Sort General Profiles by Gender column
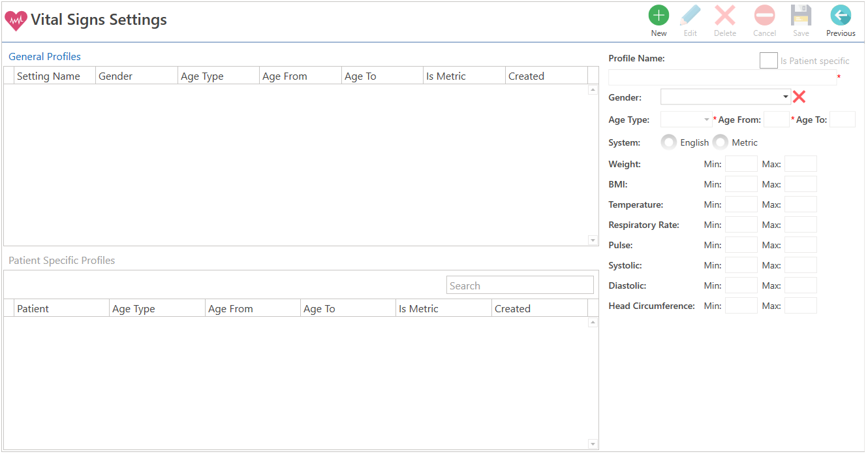The width and height of the screenshot is (868, 454). point(136,76)
